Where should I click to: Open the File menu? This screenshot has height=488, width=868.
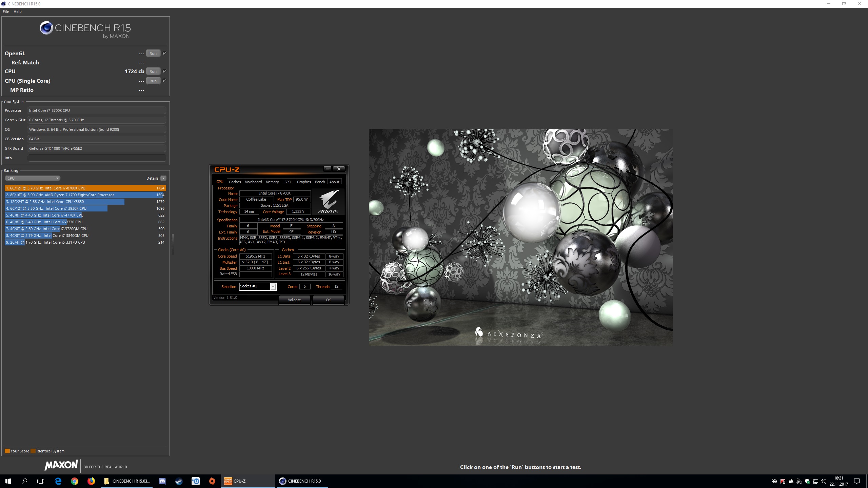[6, 12]
